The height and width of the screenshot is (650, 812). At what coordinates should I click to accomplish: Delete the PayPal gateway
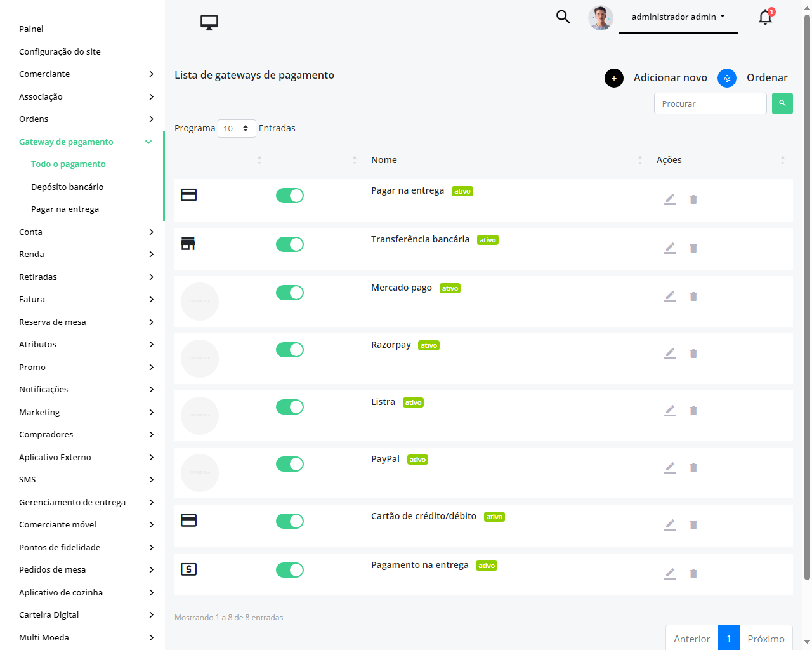click(x=693, y=468)
